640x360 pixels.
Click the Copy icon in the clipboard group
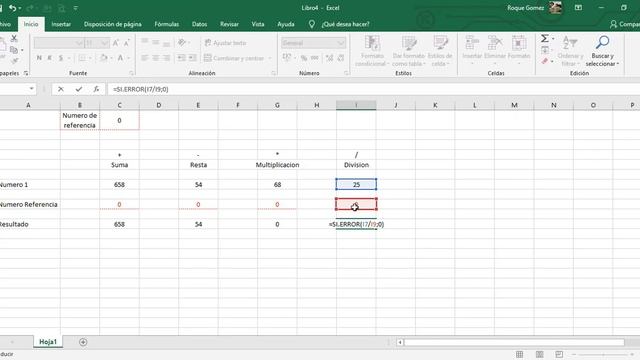click(x=13, y=50)
